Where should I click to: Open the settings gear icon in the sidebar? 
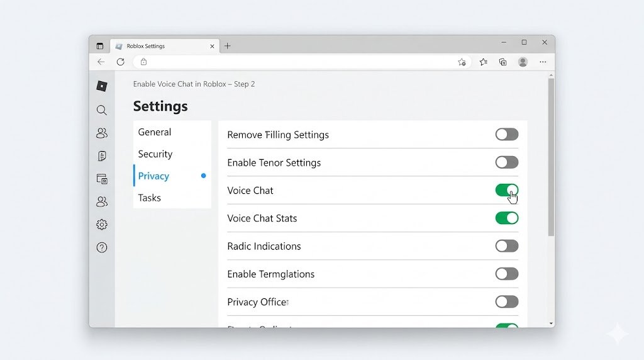(x=102, y=225)
